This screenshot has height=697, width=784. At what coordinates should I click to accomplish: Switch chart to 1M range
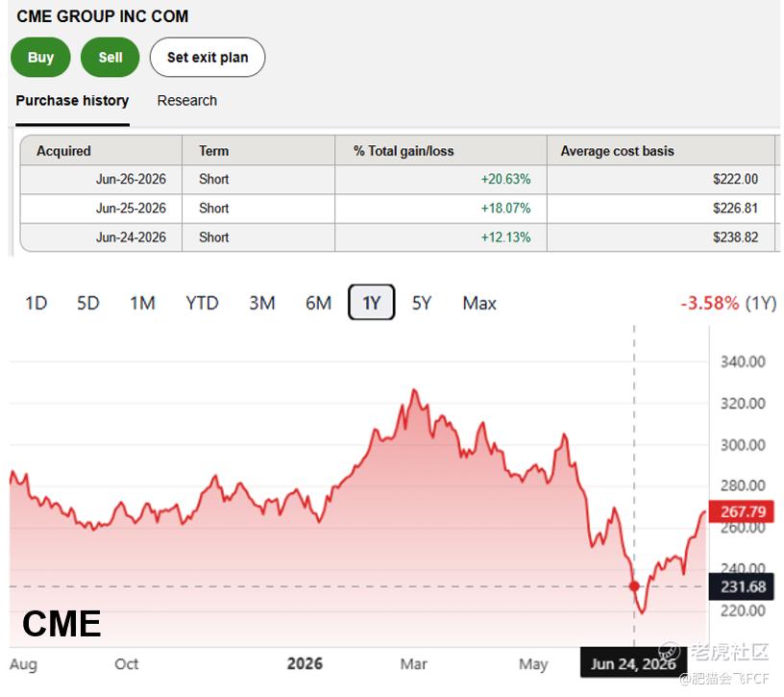[x=142, y=303]
